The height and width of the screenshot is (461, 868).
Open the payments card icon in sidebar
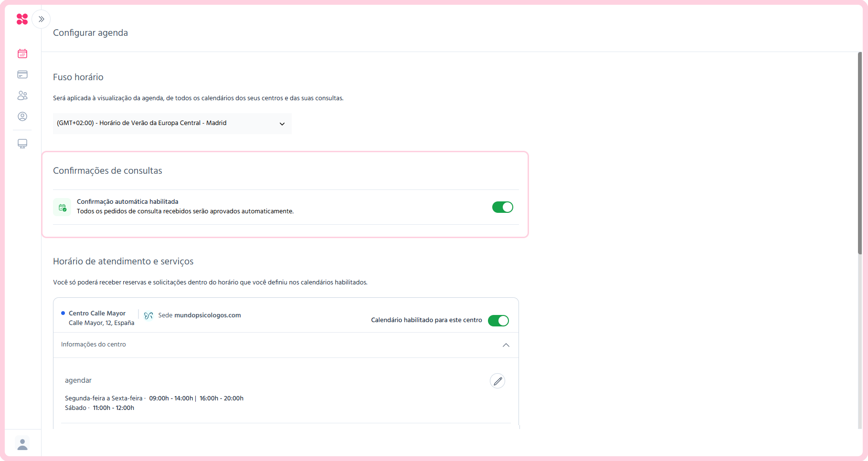tap(22, 74)
